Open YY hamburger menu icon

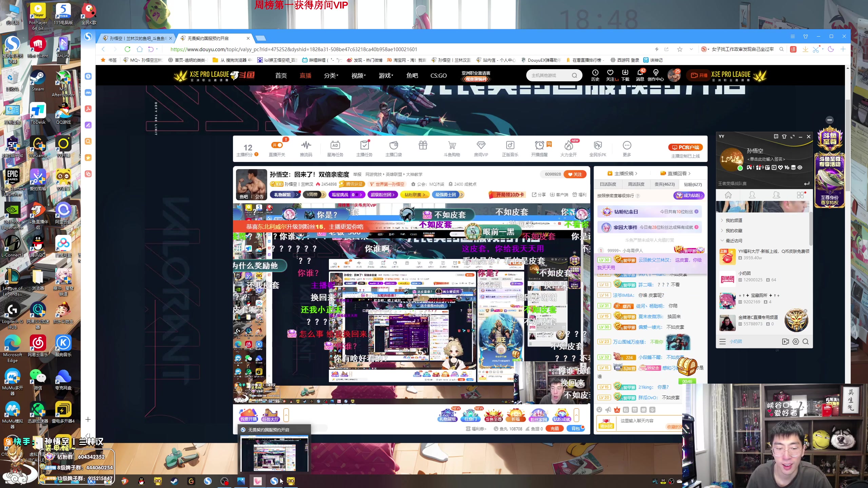tap(723, 342)
